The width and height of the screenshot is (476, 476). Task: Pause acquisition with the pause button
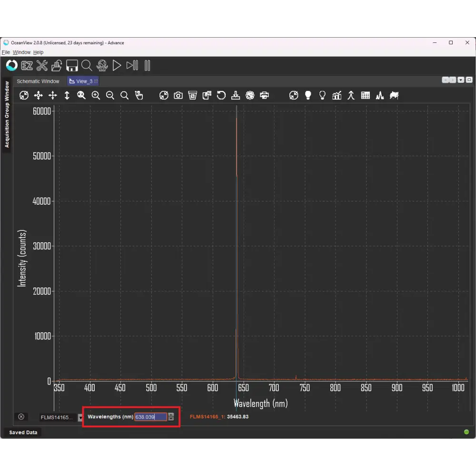(x=147, y=66)
